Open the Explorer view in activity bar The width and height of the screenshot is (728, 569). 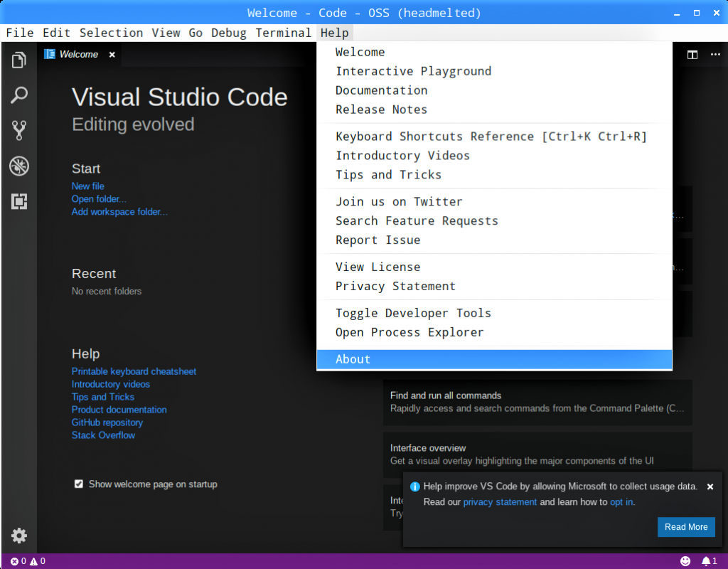19,60
